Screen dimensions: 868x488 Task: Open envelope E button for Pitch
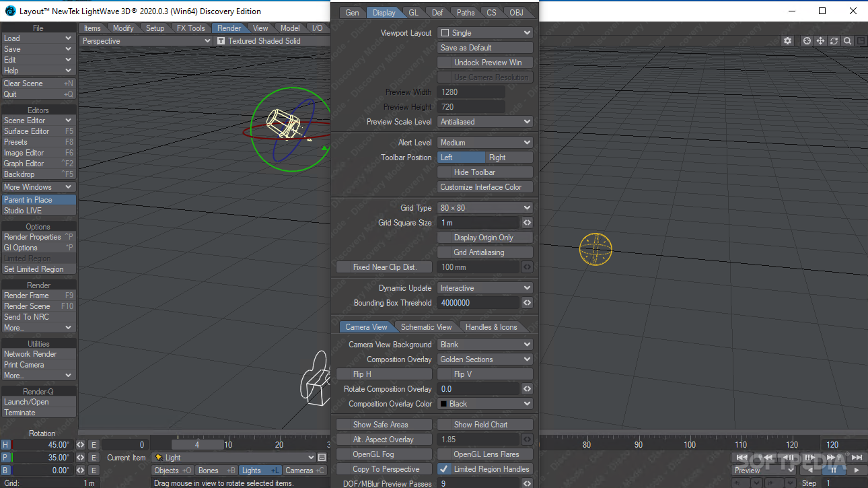94,458
